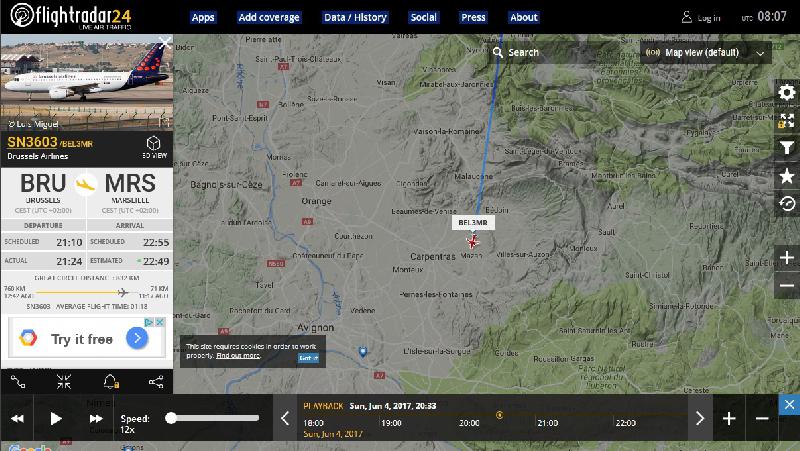
Task: Click the playback timeline position marker
Action: pyautogui.click(x=499, y=415)
